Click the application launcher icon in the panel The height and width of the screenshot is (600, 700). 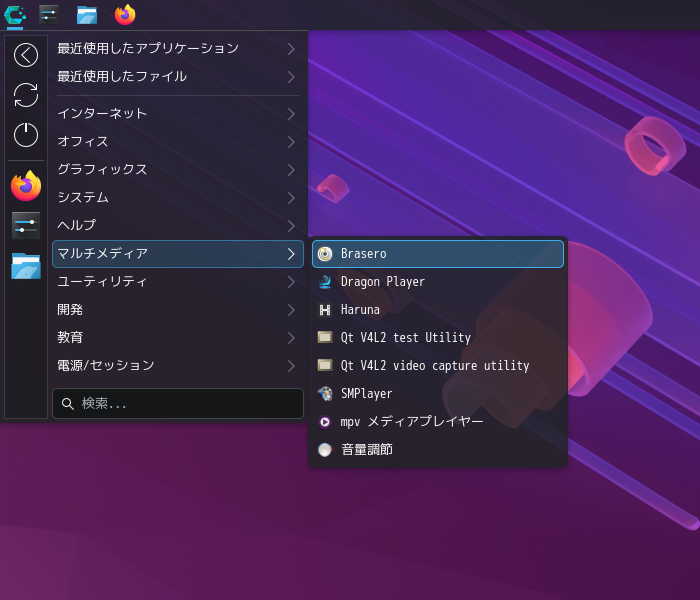15,15
